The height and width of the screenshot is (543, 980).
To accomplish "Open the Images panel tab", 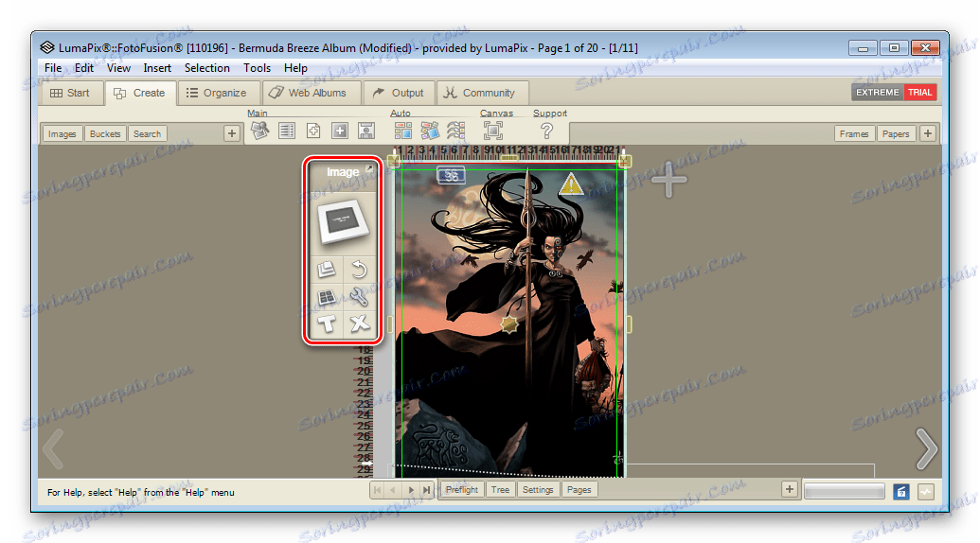I will click(62, 133).
